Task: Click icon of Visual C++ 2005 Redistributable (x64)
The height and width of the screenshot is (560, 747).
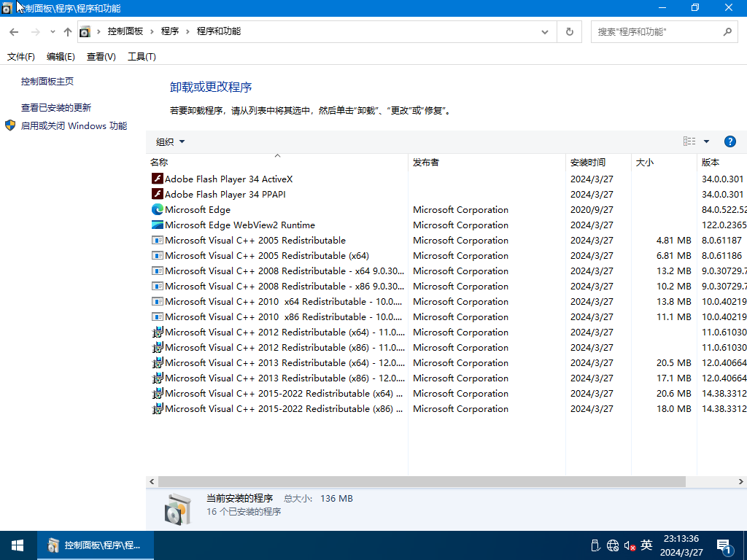Action: (x=158, y=255)
